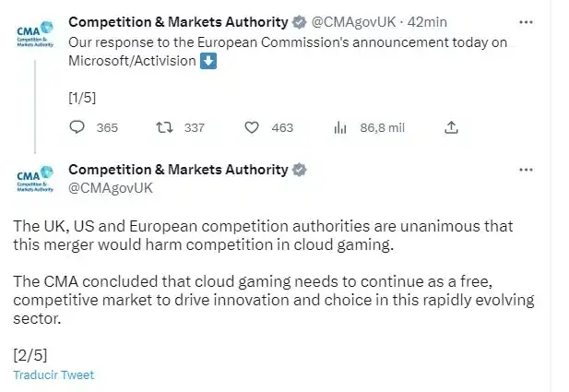The width and height of the screenshot is (569, 392).
Task: Open first tweet text about European Commission
Action: point(288,52)
